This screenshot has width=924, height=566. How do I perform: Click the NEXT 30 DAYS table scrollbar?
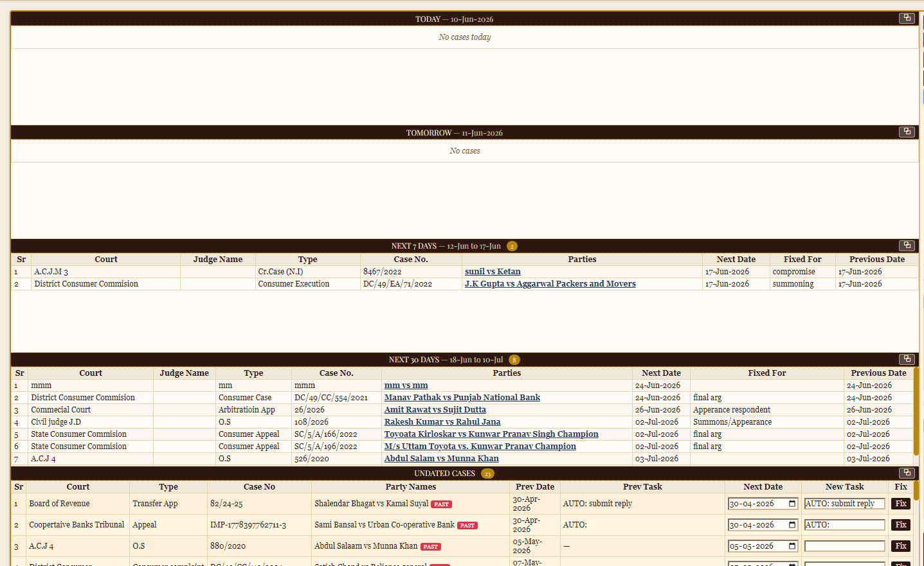point(916,411)
